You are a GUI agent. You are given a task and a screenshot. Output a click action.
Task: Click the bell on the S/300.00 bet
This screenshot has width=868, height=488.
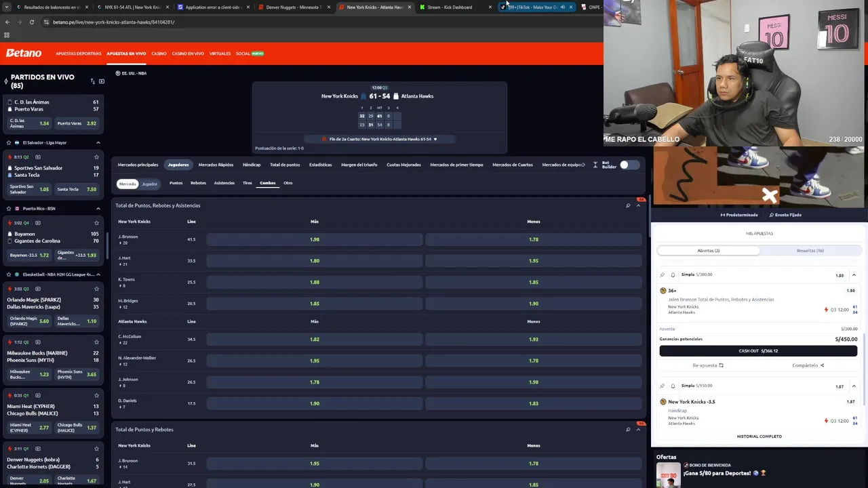pos(673,274)
